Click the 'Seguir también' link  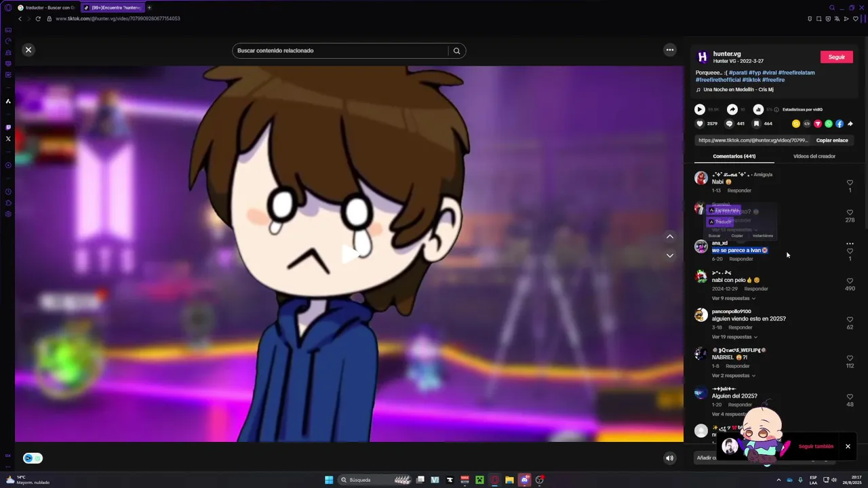816,447
